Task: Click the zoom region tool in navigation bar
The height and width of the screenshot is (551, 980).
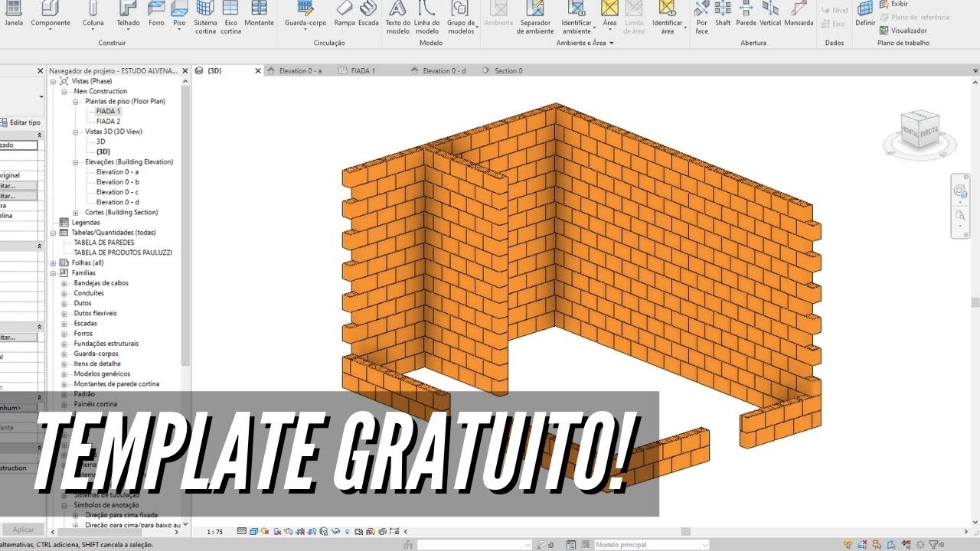Action: coord(960,215)
